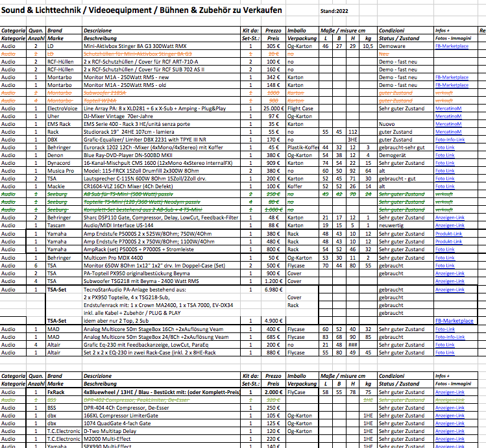Viewport: 486px width, 448px height.
Task: Select the 'Demoware' status cell
Action: [x=406, y=46]
